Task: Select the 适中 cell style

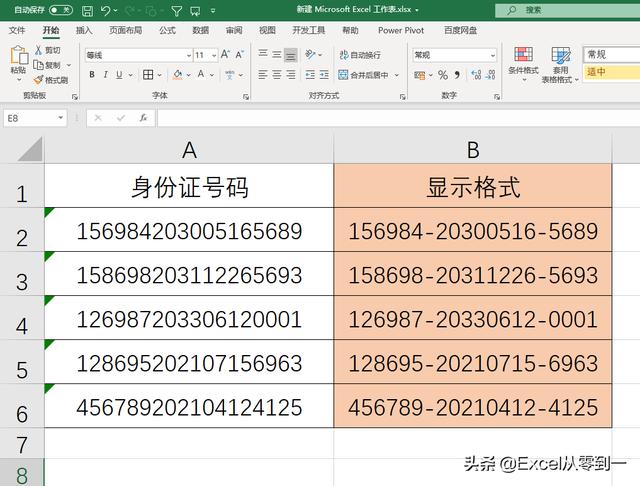Action: tap(612, 72)
